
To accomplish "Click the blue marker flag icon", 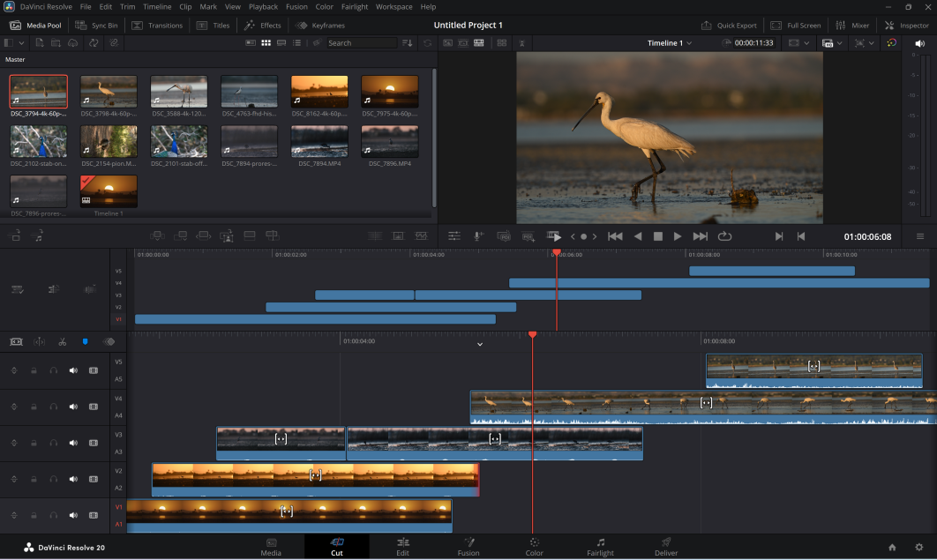I will (85, 341).
